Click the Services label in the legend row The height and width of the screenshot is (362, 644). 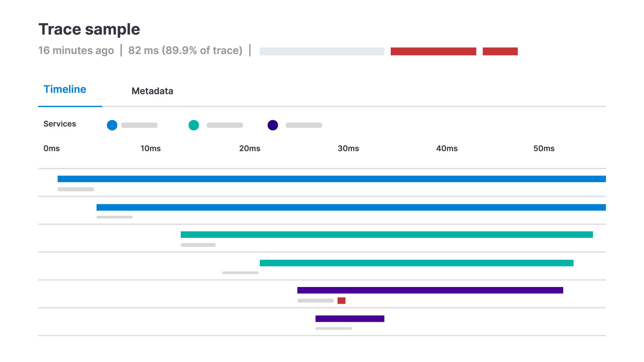pos(60,124)
